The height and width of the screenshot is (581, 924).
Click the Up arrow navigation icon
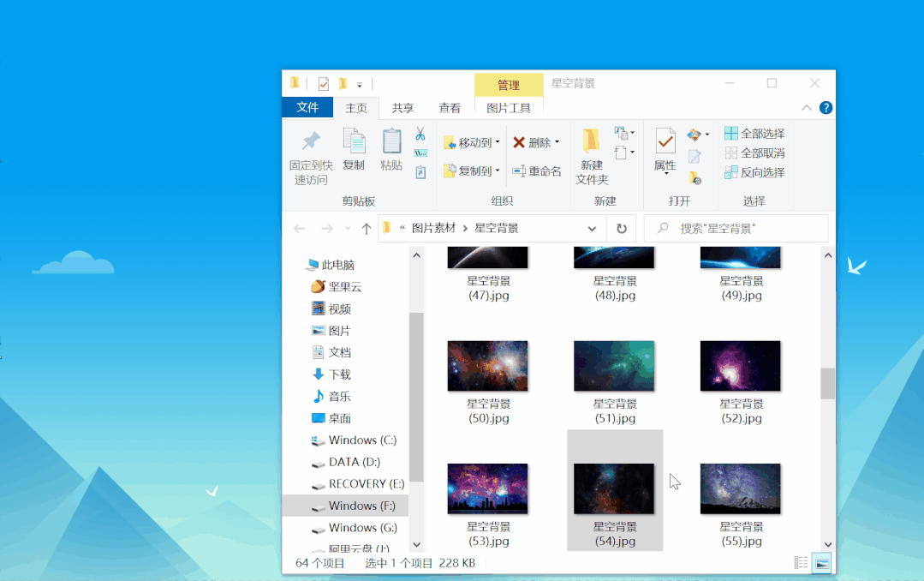(366, 229)
